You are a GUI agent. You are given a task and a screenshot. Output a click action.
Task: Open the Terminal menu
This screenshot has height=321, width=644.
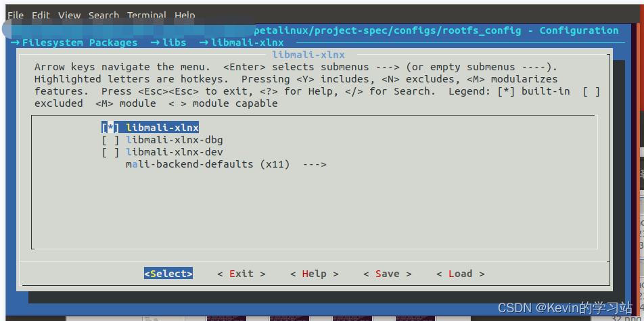point(147,16)
